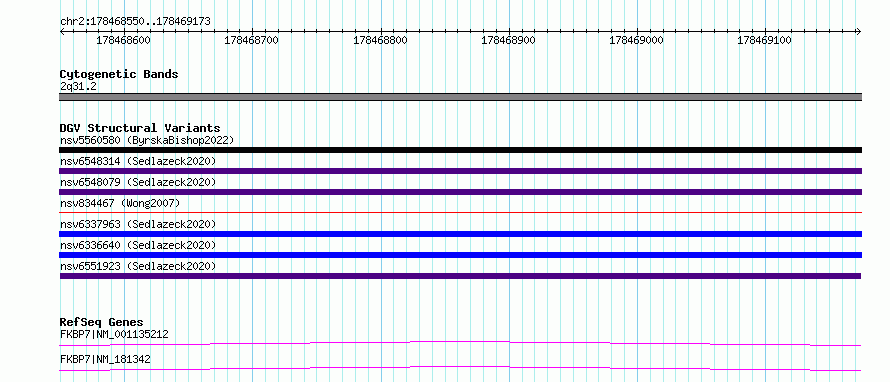
Task: Open nsv6551923 (Sedlazeck2020) variant label
Action: (x=138, y=266)
